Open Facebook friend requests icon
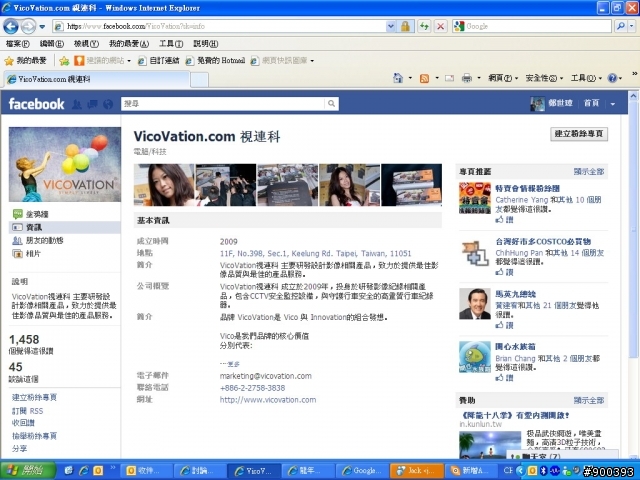This screenshot has height=480, width=640. (x=76, y=104)
